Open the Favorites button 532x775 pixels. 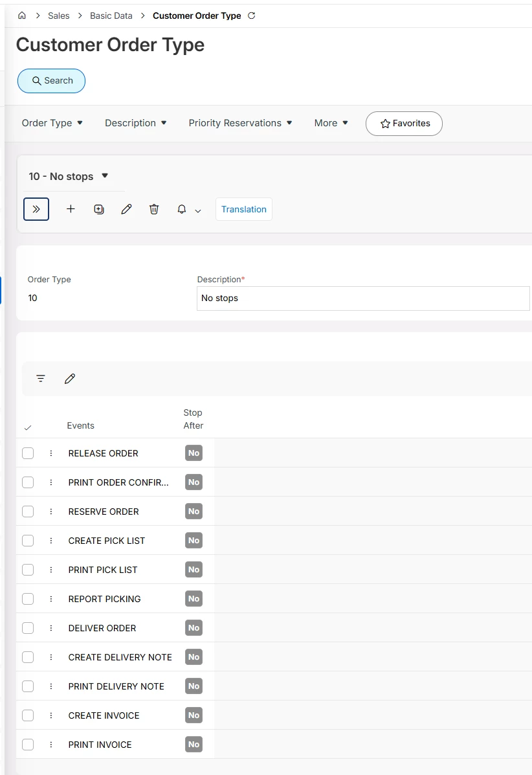pyautogui.click(x=404, y=124)
